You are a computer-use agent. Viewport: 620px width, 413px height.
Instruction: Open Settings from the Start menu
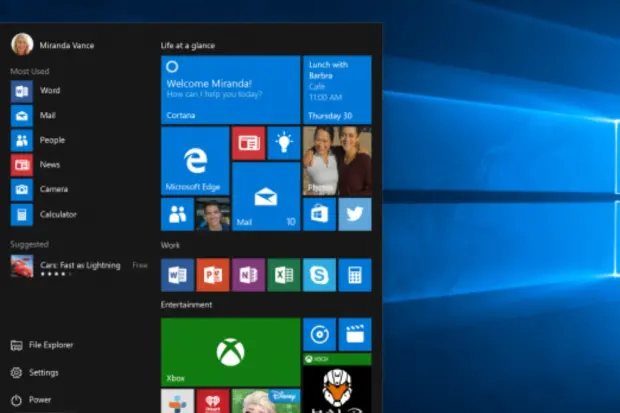click(34, 373)
